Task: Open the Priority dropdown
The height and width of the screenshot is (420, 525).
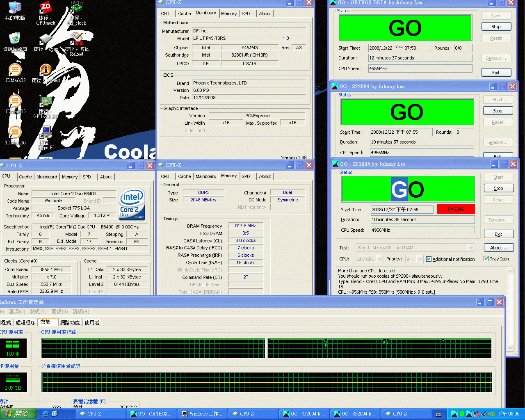Action: click(x=419, y=259)
